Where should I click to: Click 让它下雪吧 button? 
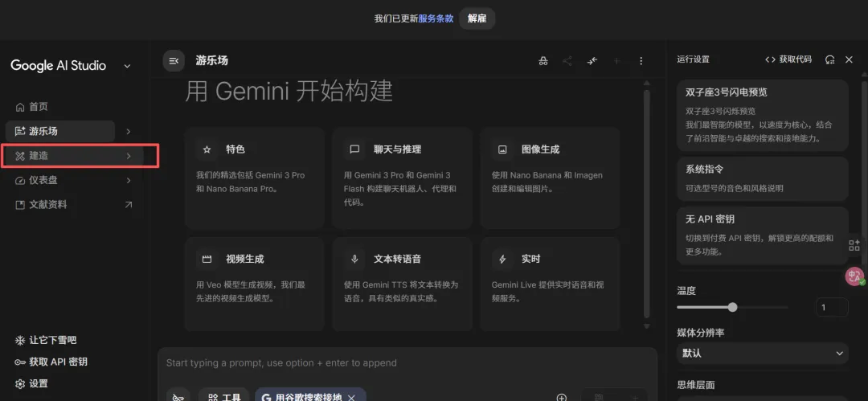tap(46, 340)
